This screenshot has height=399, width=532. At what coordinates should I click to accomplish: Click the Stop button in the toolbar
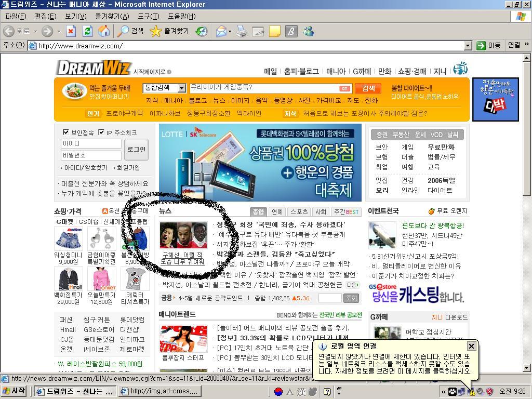pyautogui.click(x=71, y=31)
